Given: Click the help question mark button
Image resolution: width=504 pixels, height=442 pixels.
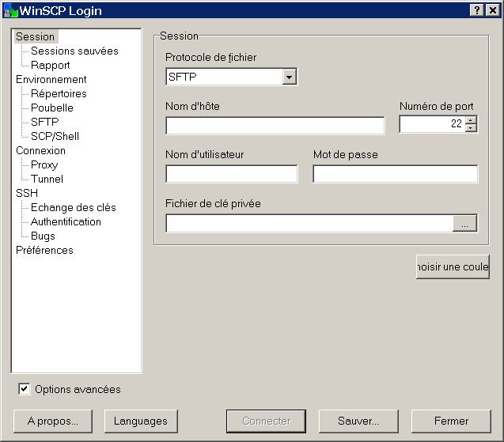Looking at the screenshot, I should pyautogui.click(x=478, y=9).
